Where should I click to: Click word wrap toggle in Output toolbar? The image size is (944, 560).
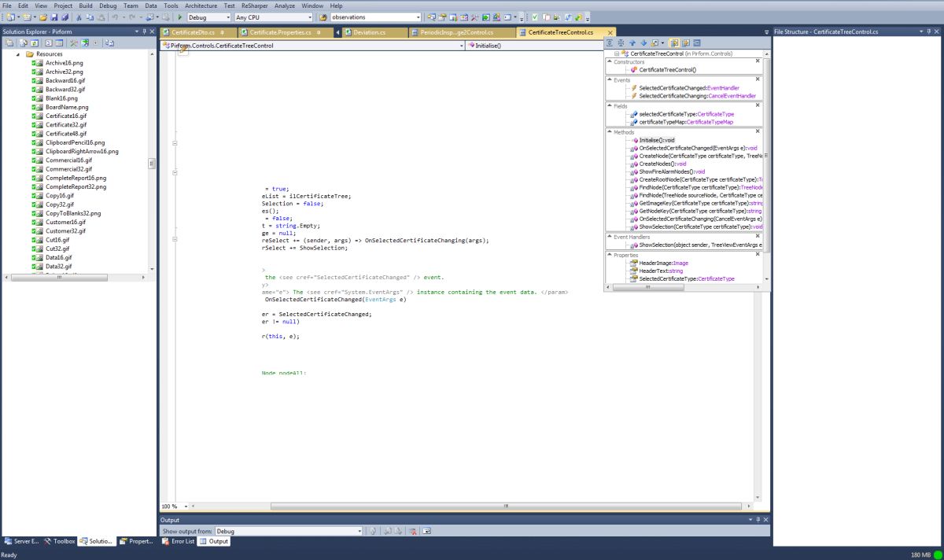426,531
